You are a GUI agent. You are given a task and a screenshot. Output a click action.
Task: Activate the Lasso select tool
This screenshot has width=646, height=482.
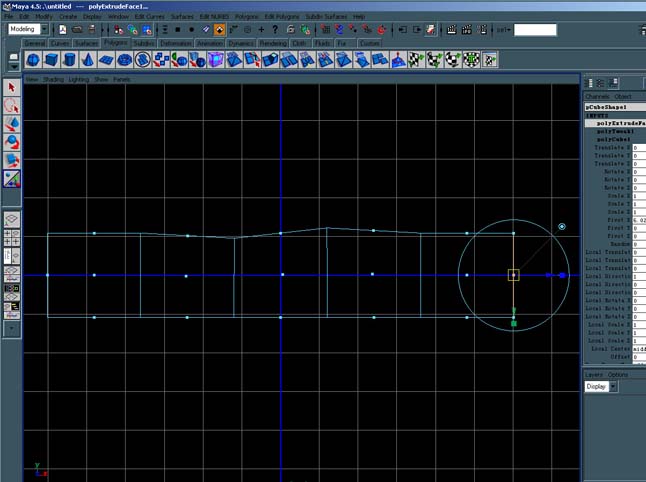point(12,106)
